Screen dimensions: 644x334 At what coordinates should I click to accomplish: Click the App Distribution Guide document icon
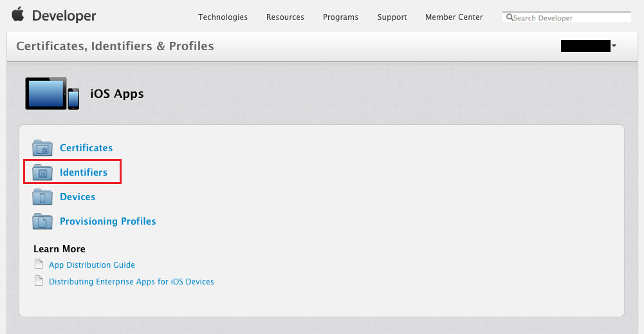(39, 264)
